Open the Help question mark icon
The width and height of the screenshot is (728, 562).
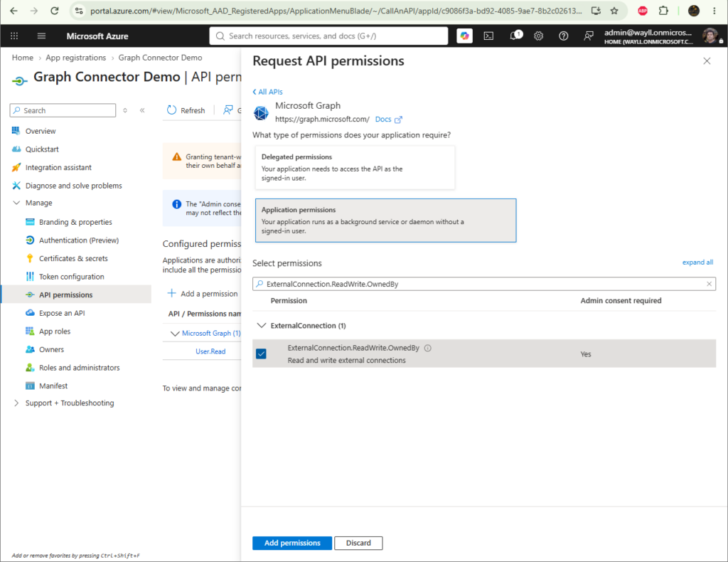click(563, 36)
